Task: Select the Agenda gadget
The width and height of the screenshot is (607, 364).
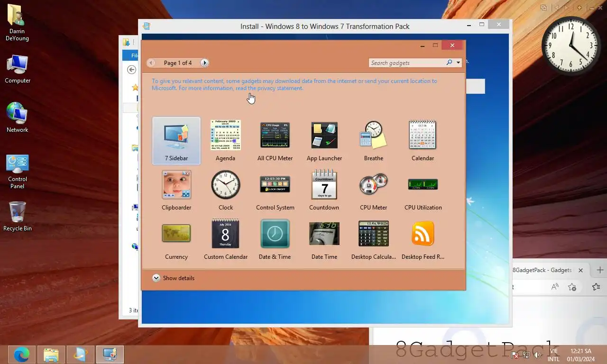Action: tap(225, 141)
